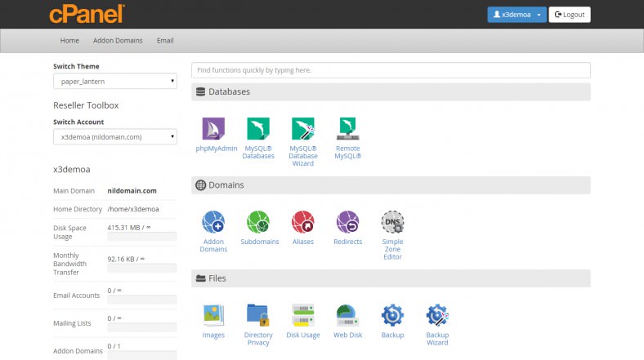644x360 pixels.
Task: Open the Simple Zone Editor DNS icon
Action: pos(392,222)
